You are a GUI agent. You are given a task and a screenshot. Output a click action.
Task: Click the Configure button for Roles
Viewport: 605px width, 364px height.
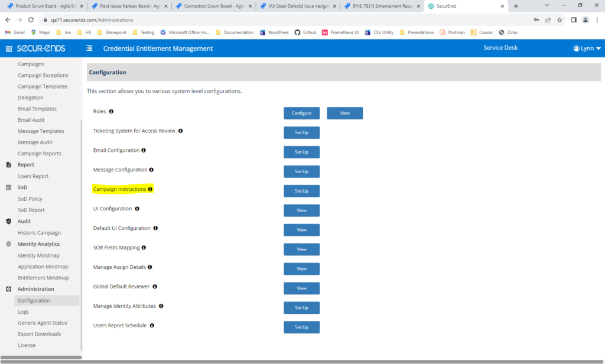[302, 113]
